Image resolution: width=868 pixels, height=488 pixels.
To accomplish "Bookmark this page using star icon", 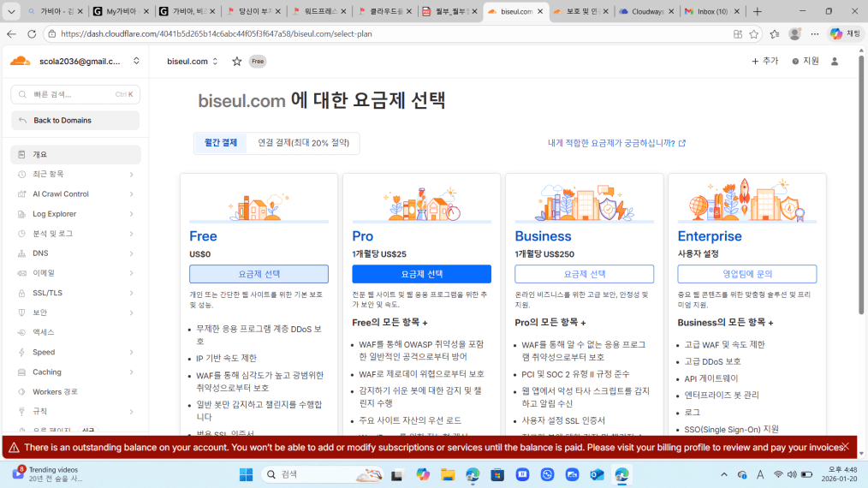I will point(754,34).
